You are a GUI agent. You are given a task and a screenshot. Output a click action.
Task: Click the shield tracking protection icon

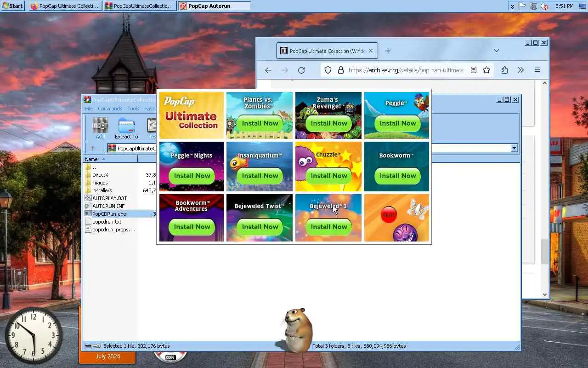pos(328,70)
